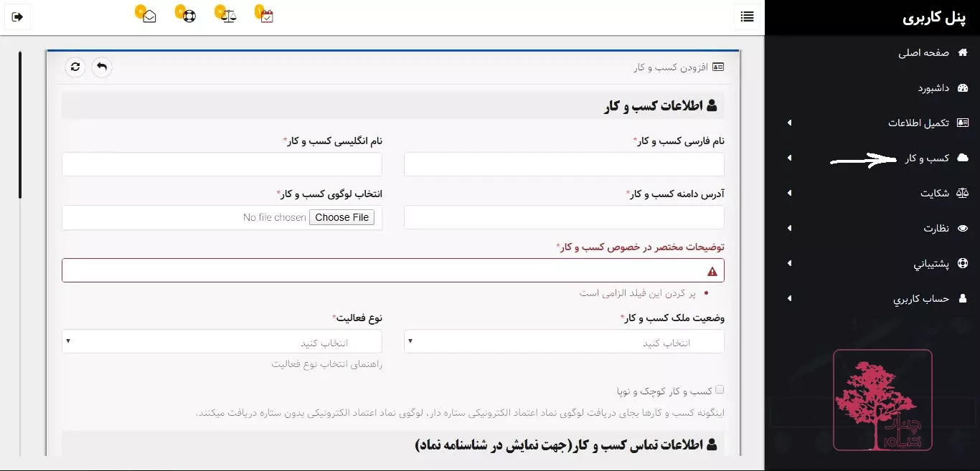Expand نظارت submenu arrow

[x=789, y=228]
